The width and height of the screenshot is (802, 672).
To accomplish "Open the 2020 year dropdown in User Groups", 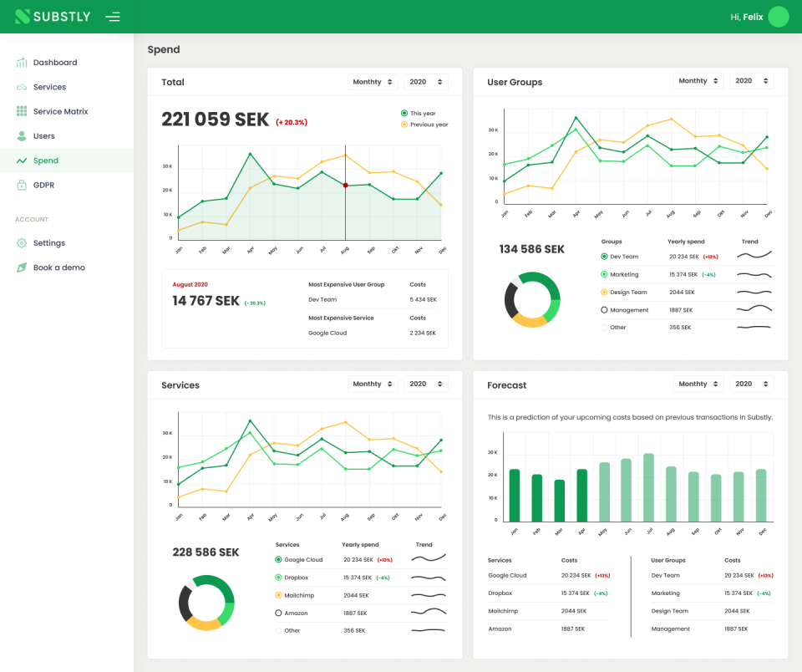I will pos(751,81).
